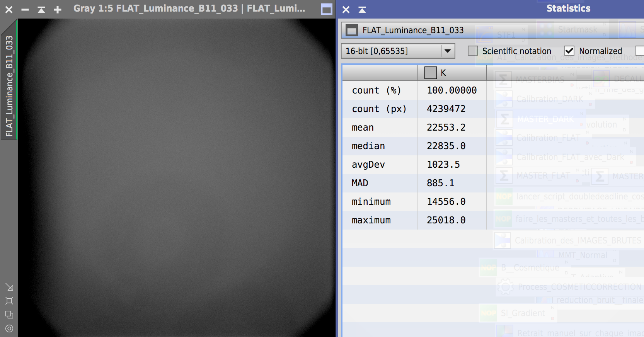
Task: Close the FLAT_Luminance_B11_033 image window
Action: [x=9, y=10]
